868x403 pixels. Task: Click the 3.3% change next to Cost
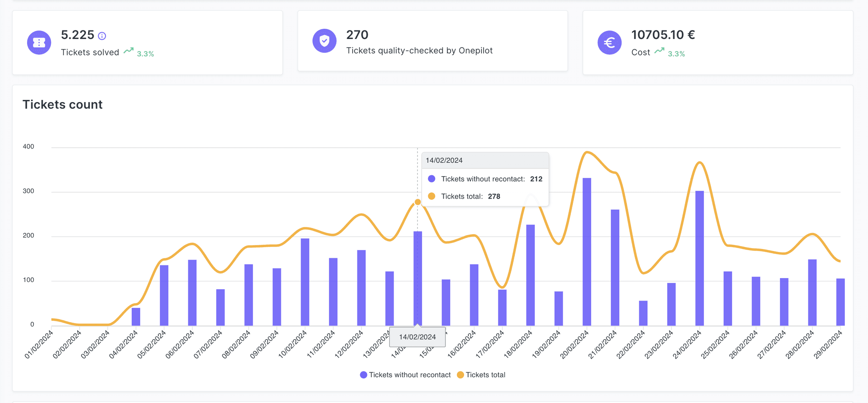click(x=676, y=54)
